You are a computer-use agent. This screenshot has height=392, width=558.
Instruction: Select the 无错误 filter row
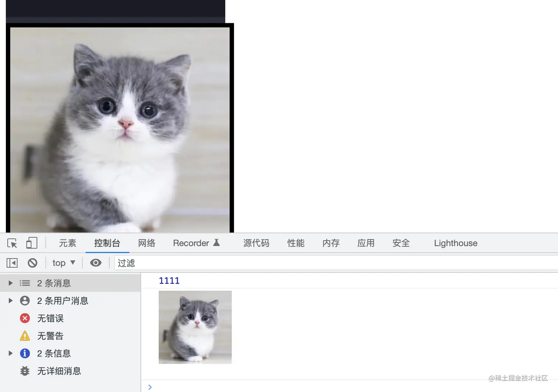(x=70, y=318)
